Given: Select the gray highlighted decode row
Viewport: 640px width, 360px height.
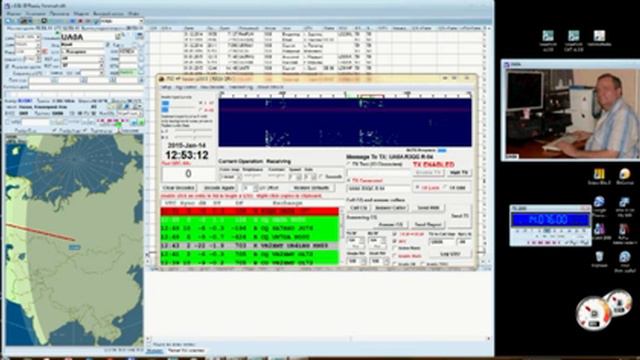Looking at the screenshot, I should [249, 246].
